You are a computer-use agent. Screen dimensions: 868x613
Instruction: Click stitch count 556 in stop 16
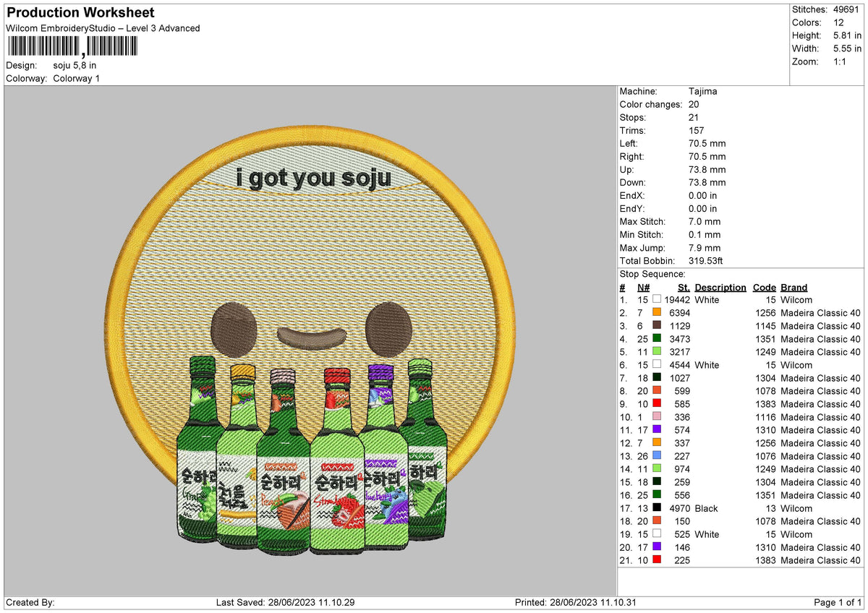click(682, 494)
